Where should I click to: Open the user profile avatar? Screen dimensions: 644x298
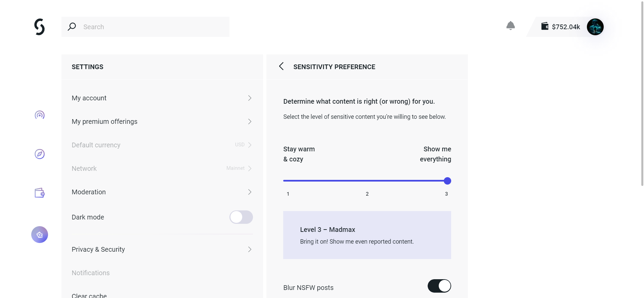pos(595,27)
